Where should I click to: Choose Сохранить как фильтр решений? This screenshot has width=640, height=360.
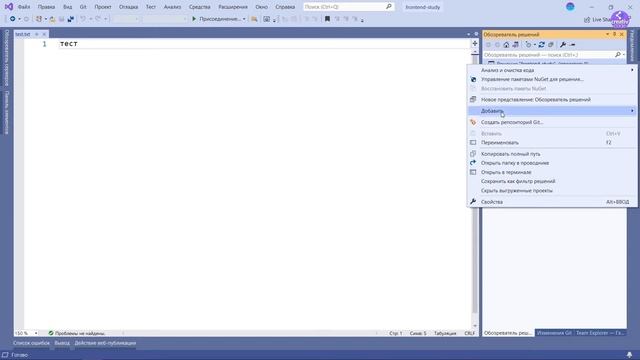pos(552,181)
